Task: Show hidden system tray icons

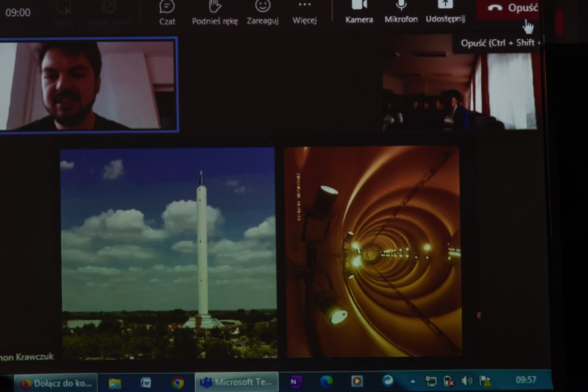Action: (413, 381)
